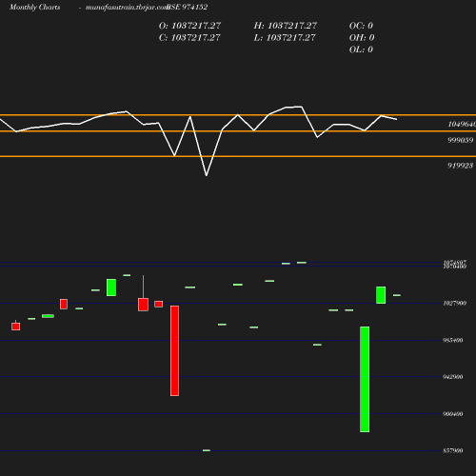The height and width of the screenshot is (476, 476).
Task: Click the 'OH: 0' readout
Action: 362,38
